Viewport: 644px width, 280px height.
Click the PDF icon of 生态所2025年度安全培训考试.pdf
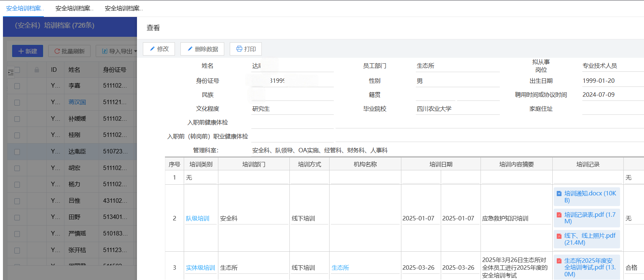click(x=559, y=261)
